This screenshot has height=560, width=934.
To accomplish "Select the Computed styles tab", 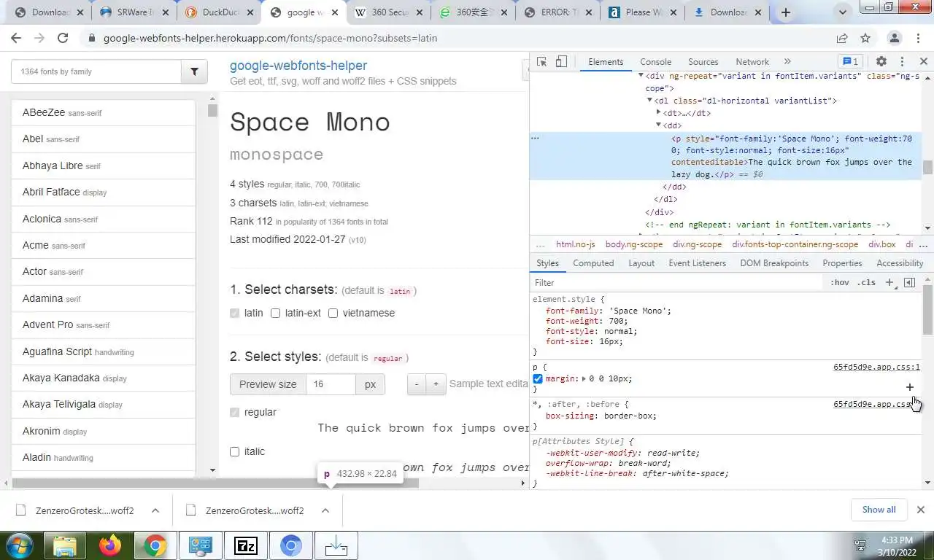I will pos(593,263).
